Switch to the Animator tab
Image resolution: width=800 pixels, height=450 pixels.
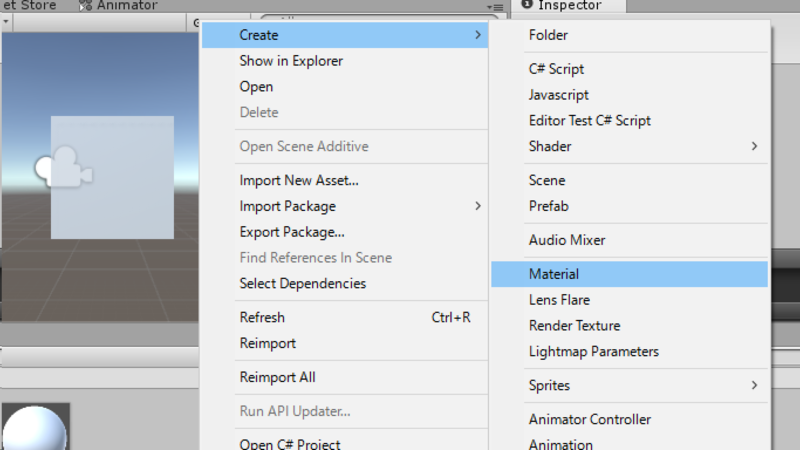point(118,6)
